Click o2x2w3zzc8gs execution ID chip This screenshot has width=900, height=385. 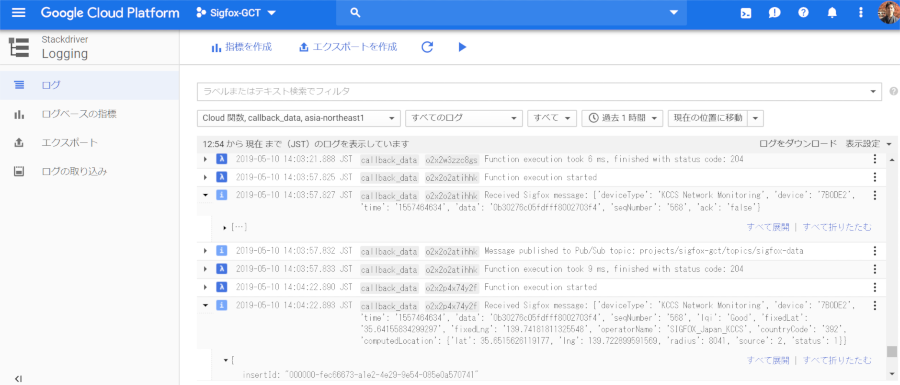point(451,160)
